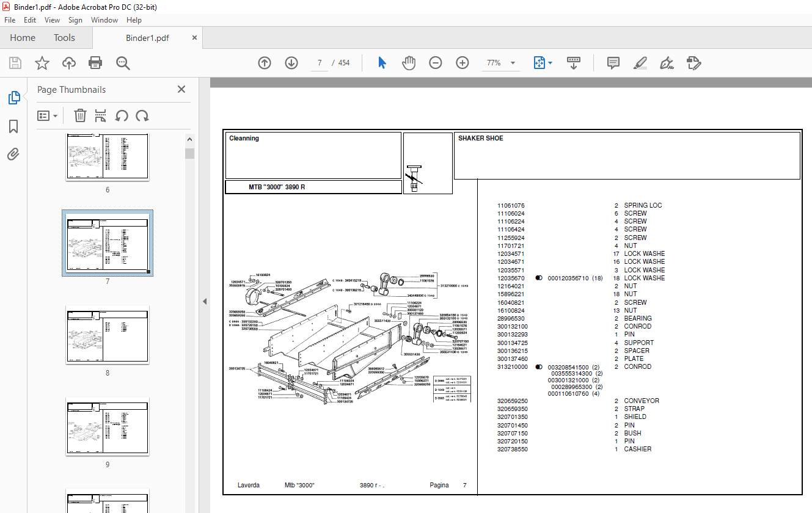Image resolution: width=812 pixels, height=513 pixels.
Task: Click the 'Cleanning' title text
Action: tap(244, 139)
